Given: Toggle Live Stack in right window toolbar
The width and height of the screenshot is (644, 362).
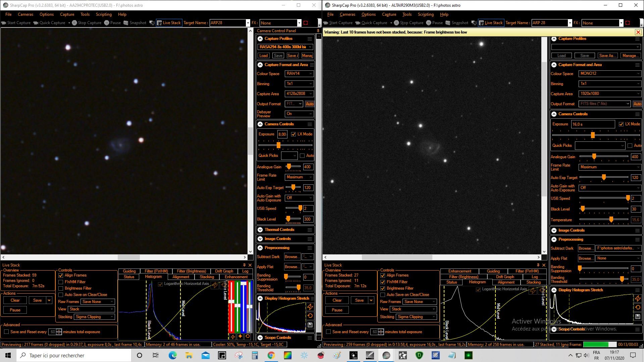Looking at the screenshot, I should coord(491,23).
